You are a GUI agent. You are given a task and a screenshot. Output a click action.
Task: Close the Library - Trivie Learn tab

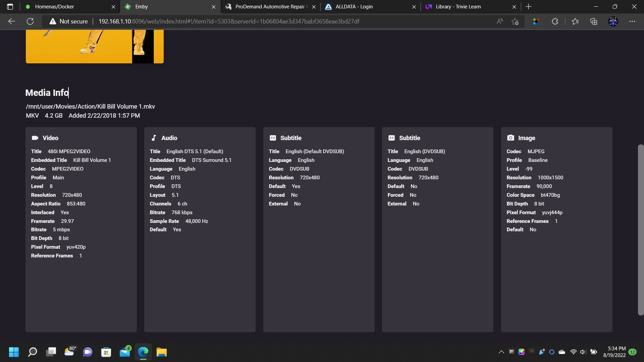pos(514,7)
